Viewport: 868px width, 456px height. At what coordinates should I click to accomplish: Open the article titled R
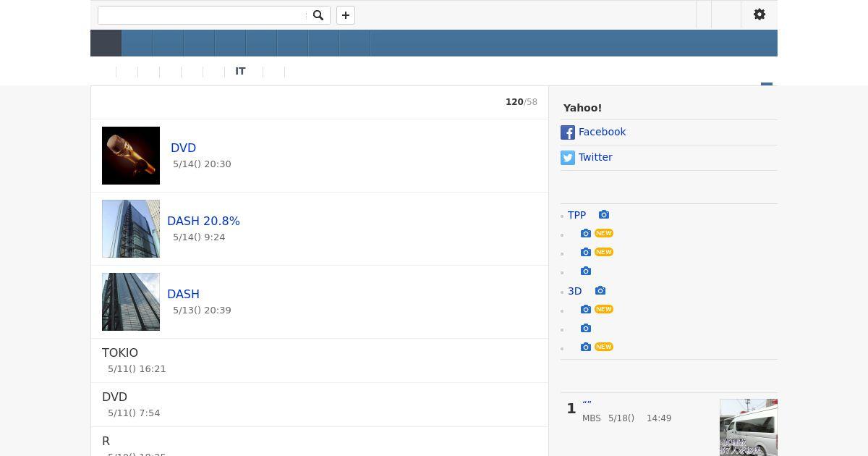click(106, 441)
